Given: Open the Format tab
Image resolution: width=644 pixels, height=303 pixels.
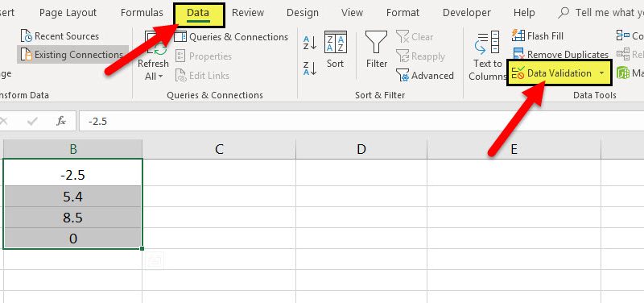Looking at the screenshot, I should 402,13.
